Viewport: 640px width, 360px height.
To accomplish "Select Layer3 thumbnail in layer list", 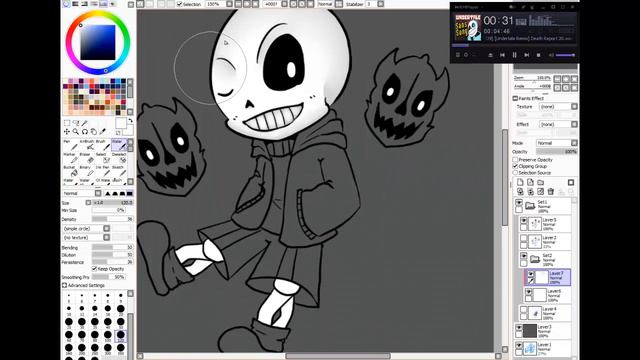I will [x=530, y=331].
